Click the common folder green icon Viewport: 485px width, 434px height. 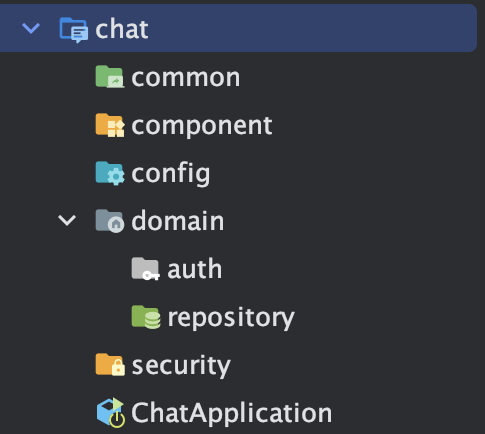pyautogui.click(x=110, y=77)
